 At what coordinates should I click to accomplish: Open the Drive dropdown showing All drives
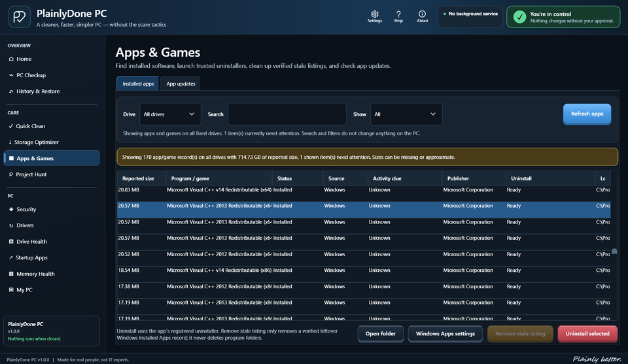pyautogui.click(x=170, y=114)
